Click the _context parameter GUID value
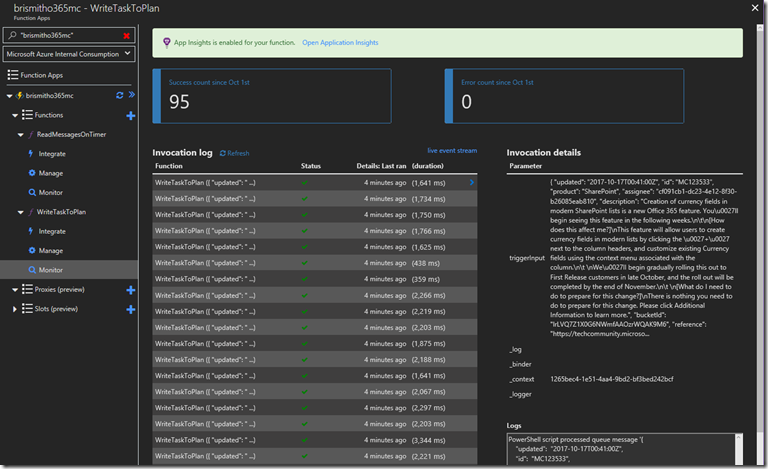Image resolution: width=768 pixels, height=469 pixels. tap(612, 379)
